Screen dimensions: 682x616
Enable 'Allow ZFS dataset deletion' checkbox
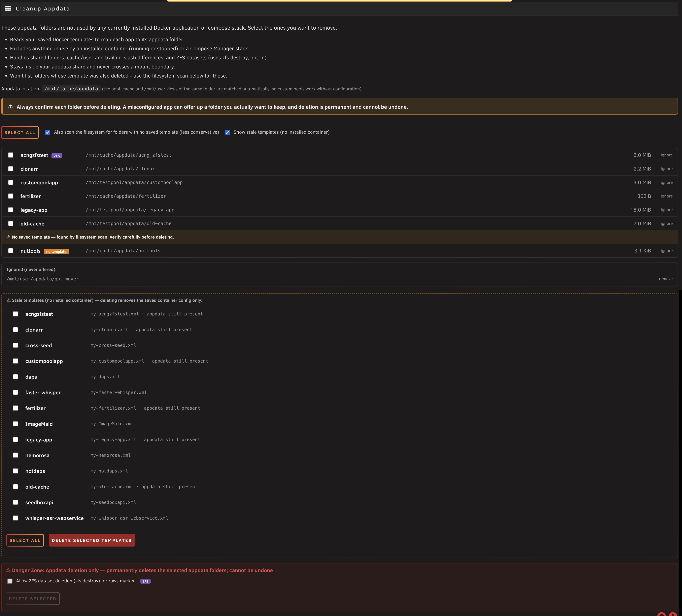(x=10, y=581)
